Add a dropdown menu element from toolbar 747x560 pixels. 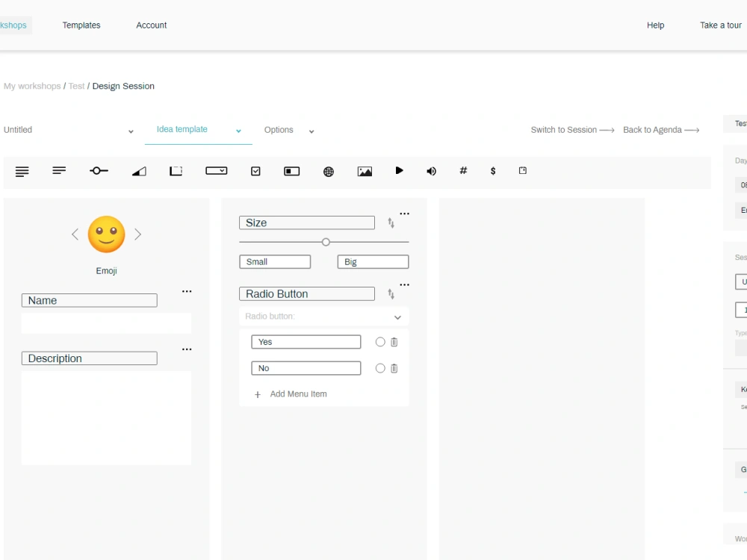click(x=217, y=170)
